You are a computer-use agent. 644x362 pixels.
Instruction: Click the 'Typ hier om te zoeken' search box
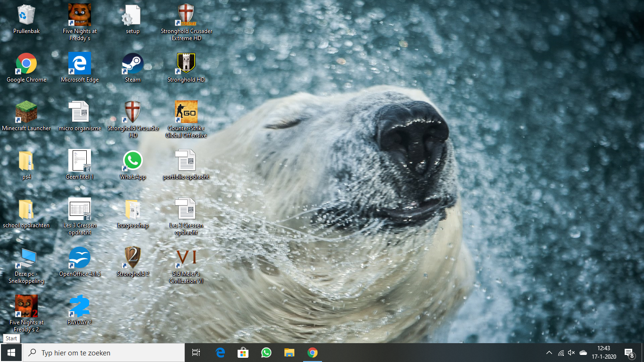[x=104, y=353]
